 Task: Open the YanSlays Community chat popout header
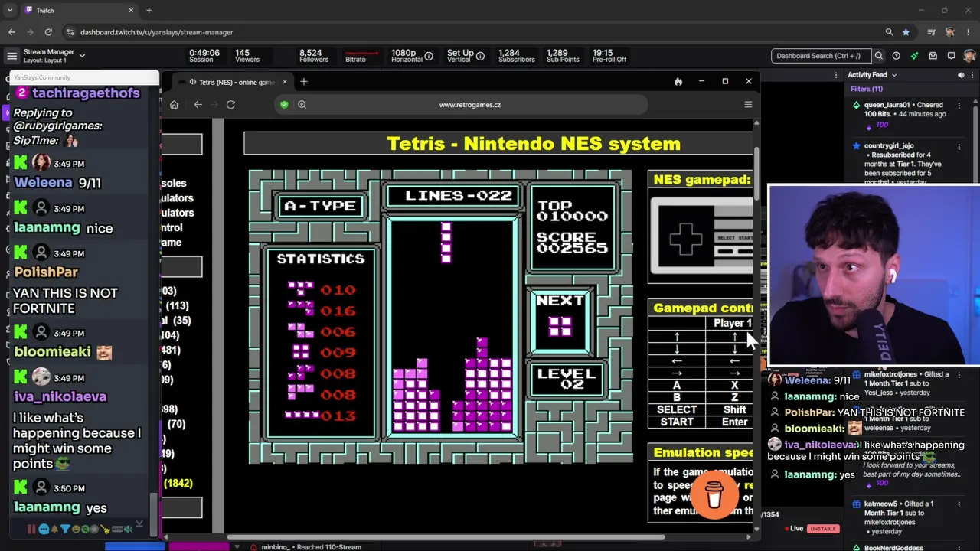[83, 77]
